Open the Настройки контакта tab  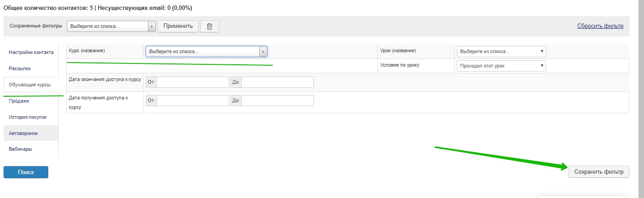click(31, 52)
